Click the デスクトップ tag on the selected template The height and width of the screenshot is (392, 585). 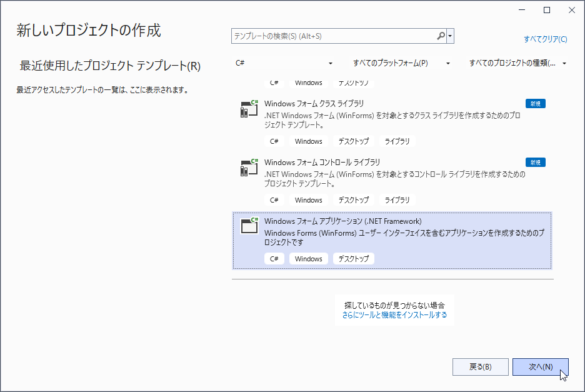(353, 258)
